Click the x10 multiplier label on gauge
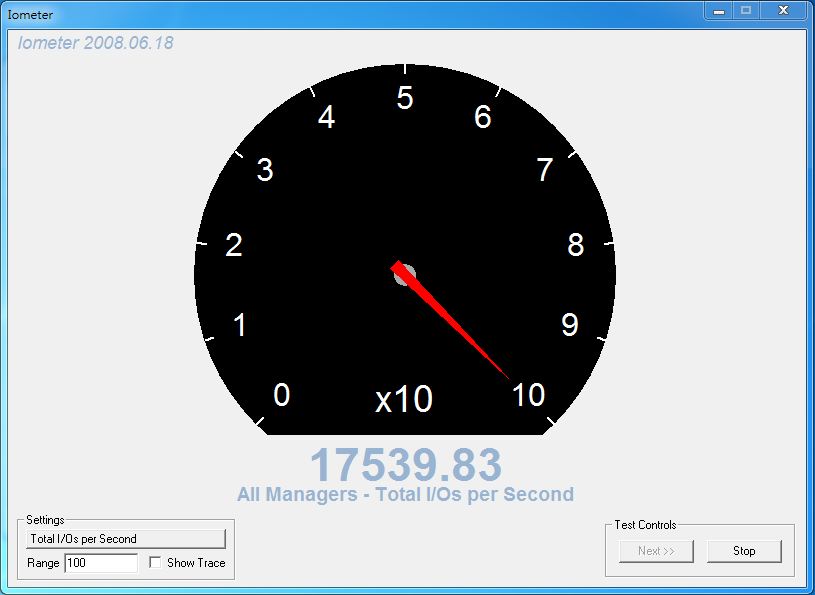This screenshot has width=815, height=595. pyautogui.click(x=404, y=400)
